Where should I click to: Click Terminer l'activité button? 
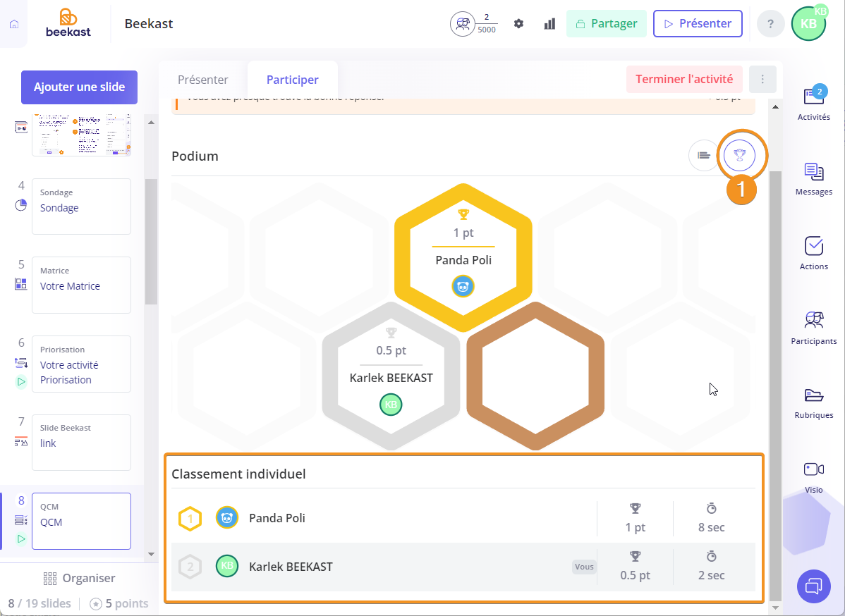point(684,79)
